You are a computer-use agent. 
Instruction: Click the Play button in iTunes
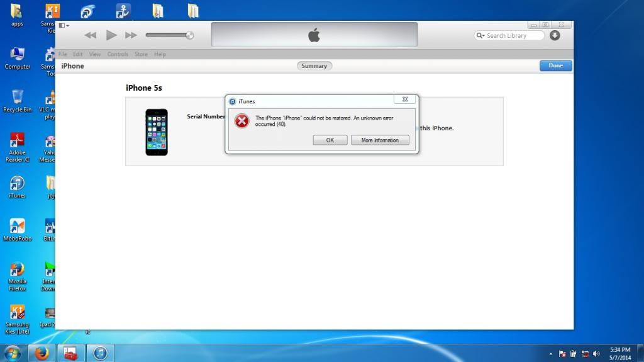(111, 35)
